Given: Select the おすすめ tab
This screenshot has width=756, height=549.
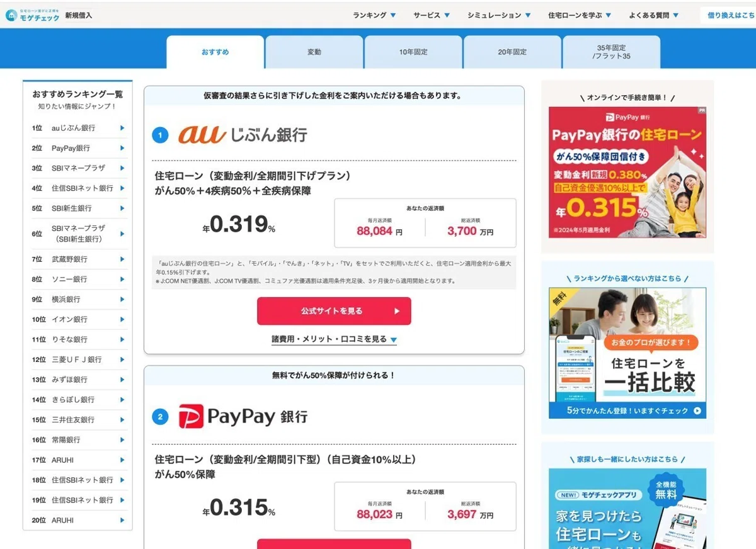Looking at the screenshot, I should click(215, 52).
